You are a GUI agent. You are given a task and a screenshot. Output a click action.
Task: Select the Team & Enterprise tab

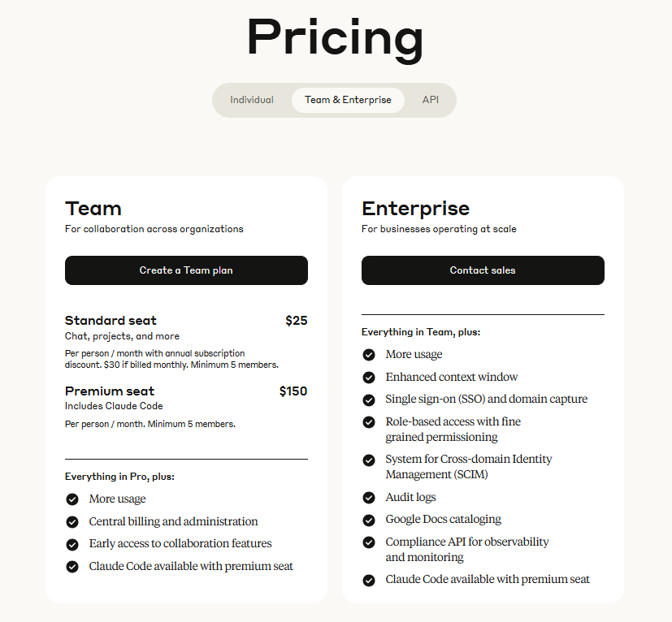pyautogui.click(x=348, y=100)
